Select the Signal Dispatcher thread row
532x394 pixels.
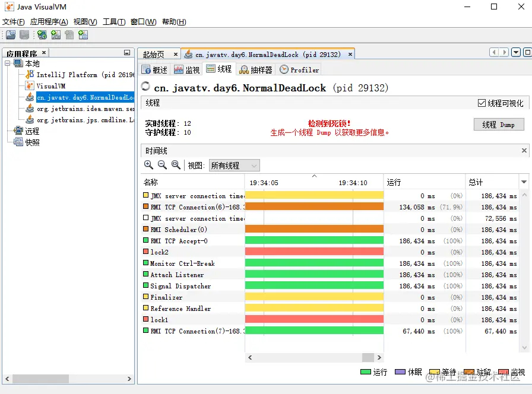(x=330, y=286)
